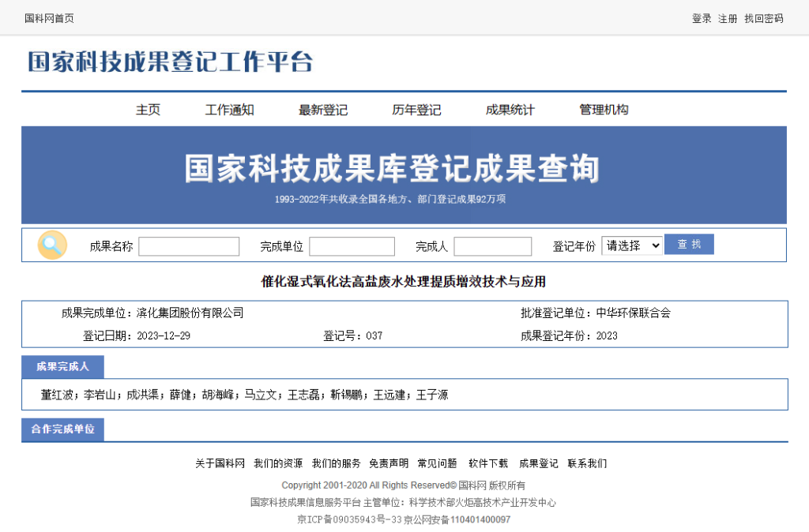The image size is (809, 532).
Task: Open the 成果登记 footer link
Action: click(x=539, y=463)
